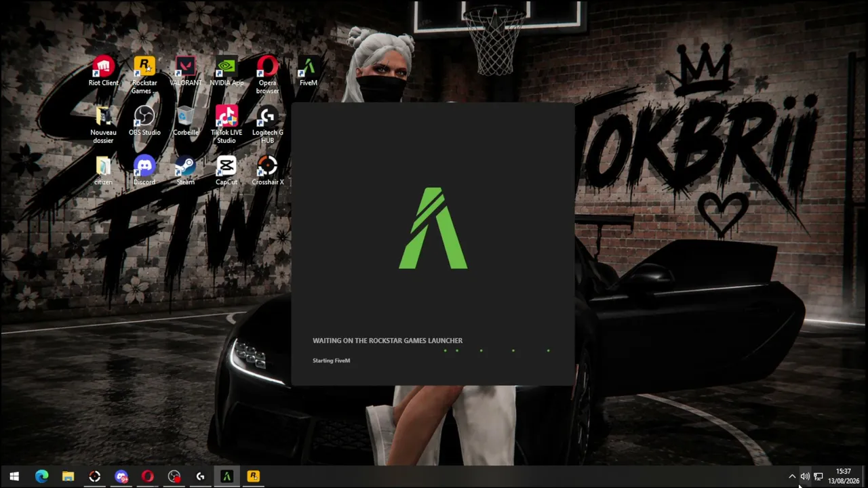Open the Riot Client desktop shortcut
The height and width of the screenshot is (488, 868).
tap(103, 72)
